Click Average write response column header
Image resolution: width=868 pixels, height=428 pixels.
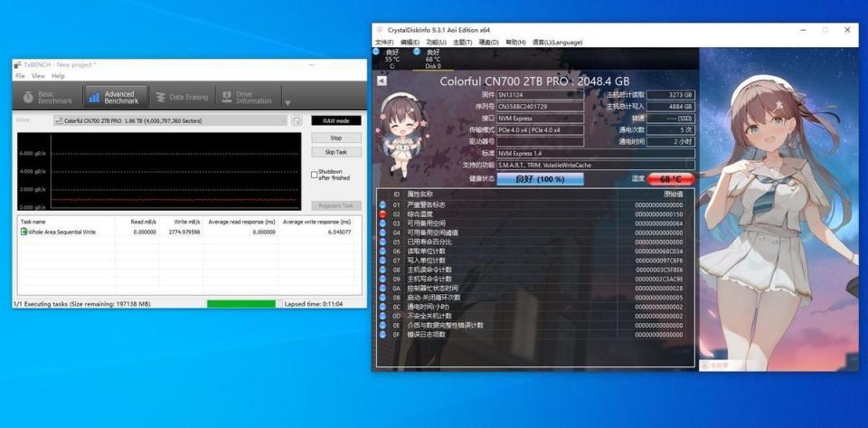click(316, 222)
